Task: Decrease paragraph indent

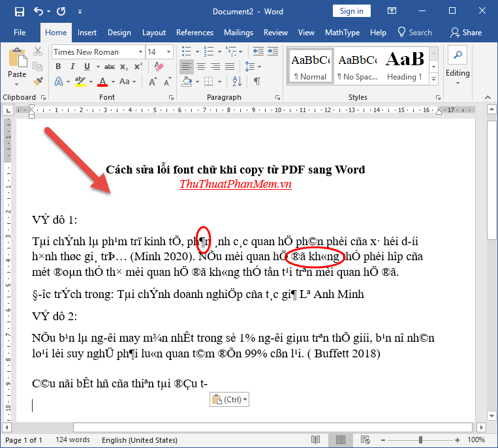Action: (258, 51)
